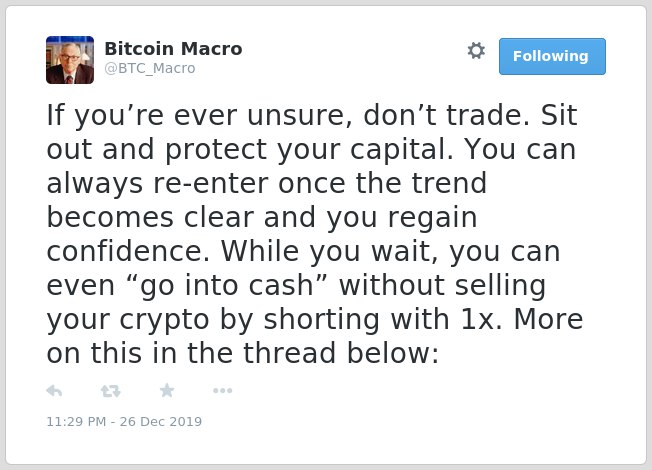
Task: Open the three-dots more options menu
Action: point(222,391)
